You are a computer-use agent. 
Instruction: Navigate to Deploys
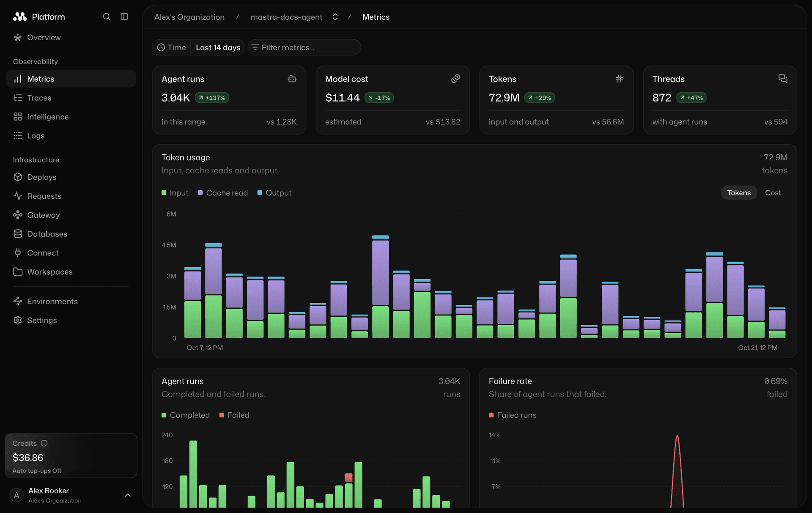(71, 177)
